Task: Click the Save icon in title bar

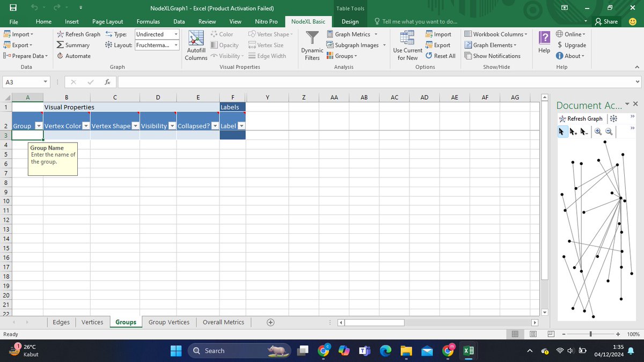Action: coord(13,8)
